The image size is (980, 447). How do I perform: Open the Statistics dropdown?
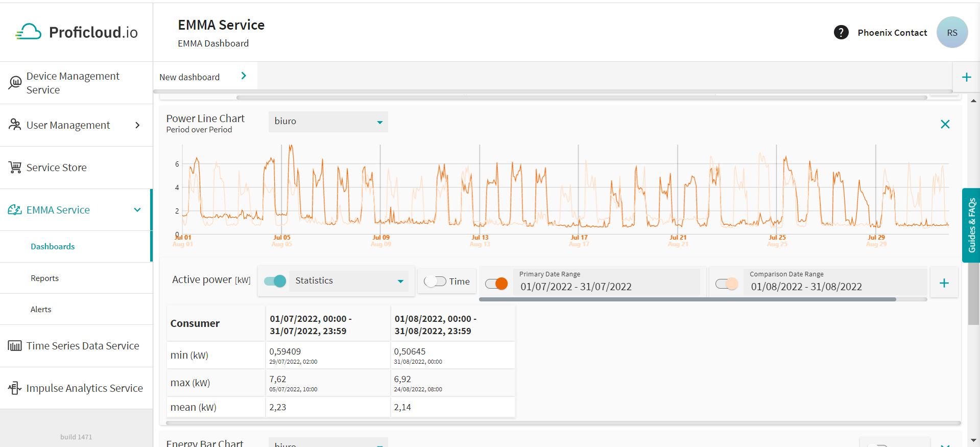pos(349,281)
